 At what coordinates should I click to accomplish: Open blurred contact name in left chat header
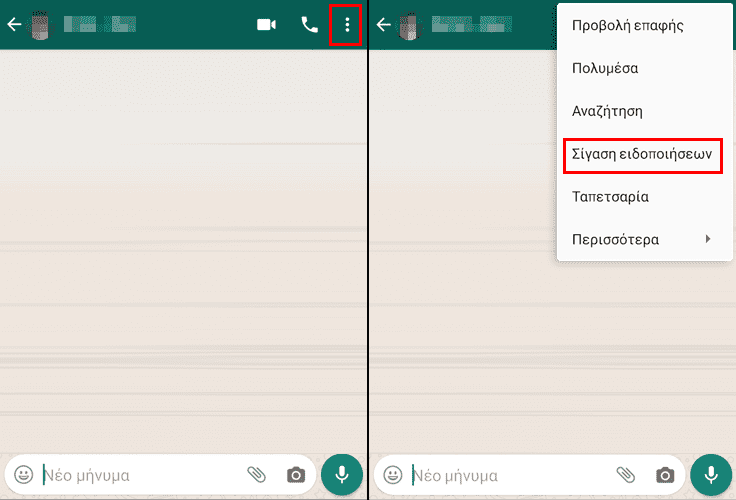point(100,24)
